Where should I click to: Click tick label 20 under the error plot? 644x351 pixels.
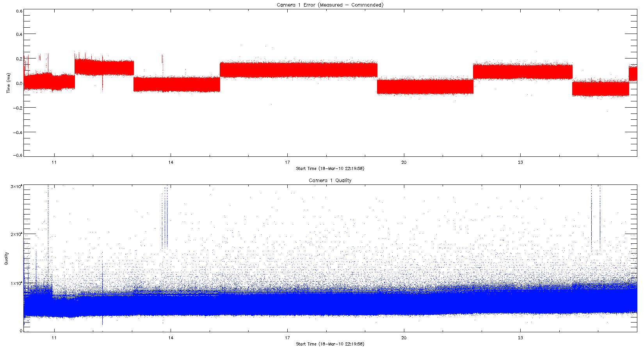point(404,162)
